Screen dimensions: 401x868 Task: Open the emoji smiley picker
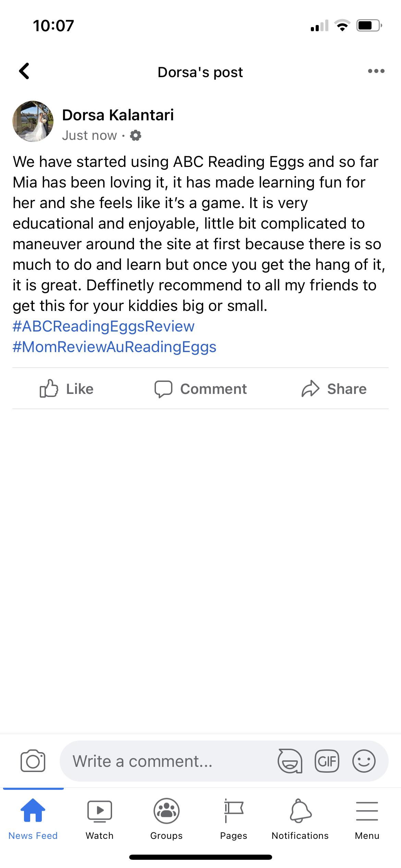click(364, 761)
